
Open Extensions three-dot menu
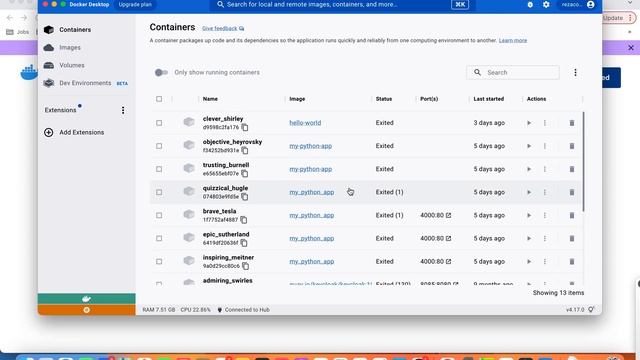pos(123,110)
